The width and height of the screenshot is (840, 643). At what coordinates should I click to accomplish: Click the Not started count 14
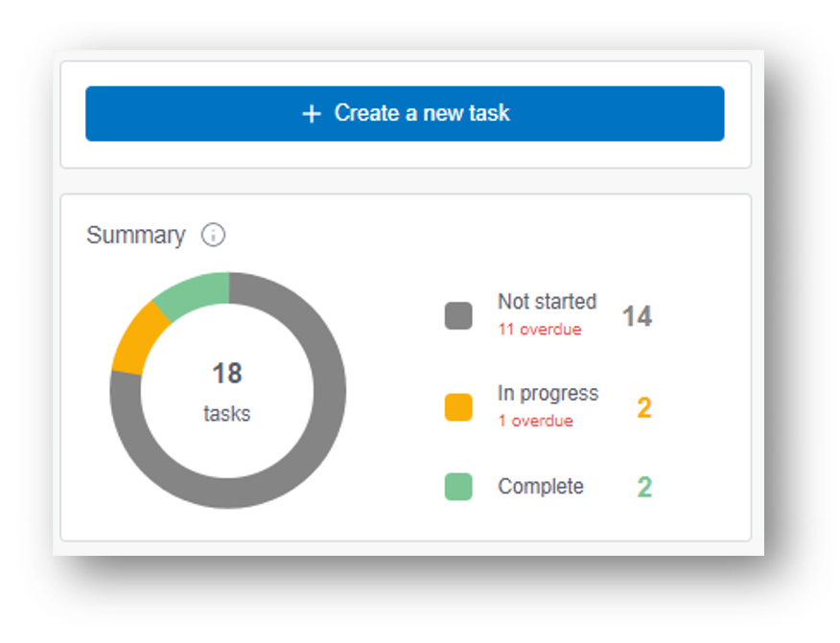637,316
